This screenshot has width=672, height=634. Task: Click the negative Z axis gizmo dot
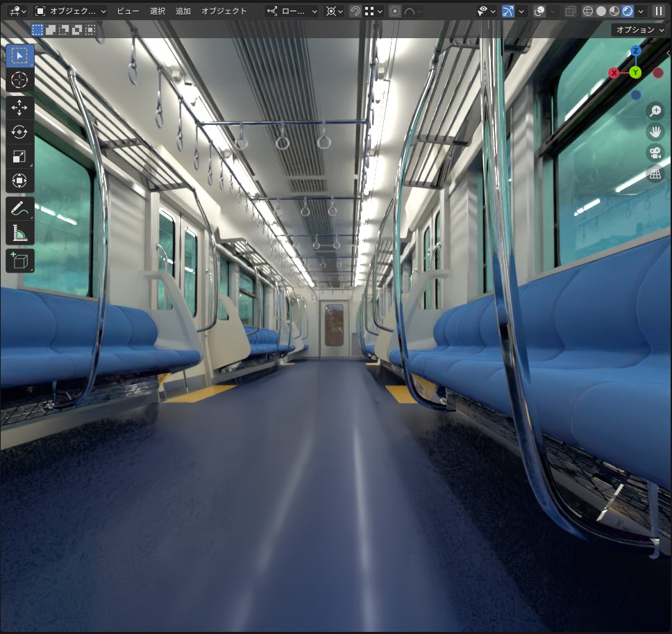point(636,94)
